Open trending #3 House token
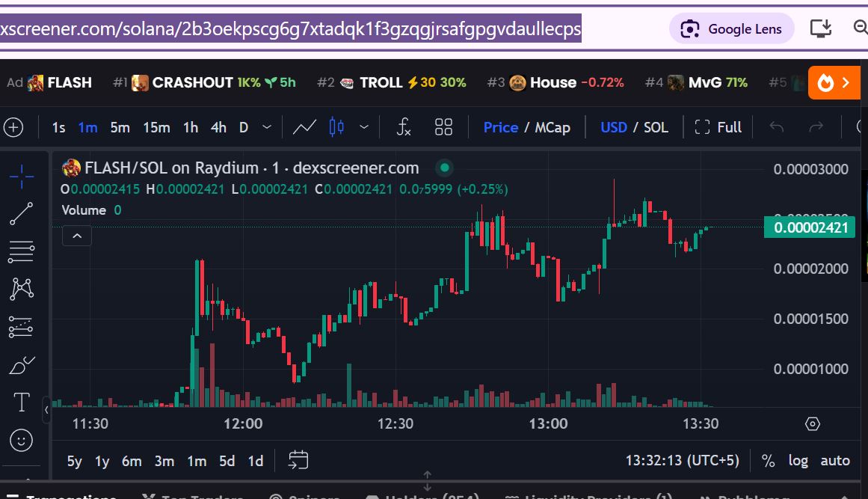 tap(555, 82)
